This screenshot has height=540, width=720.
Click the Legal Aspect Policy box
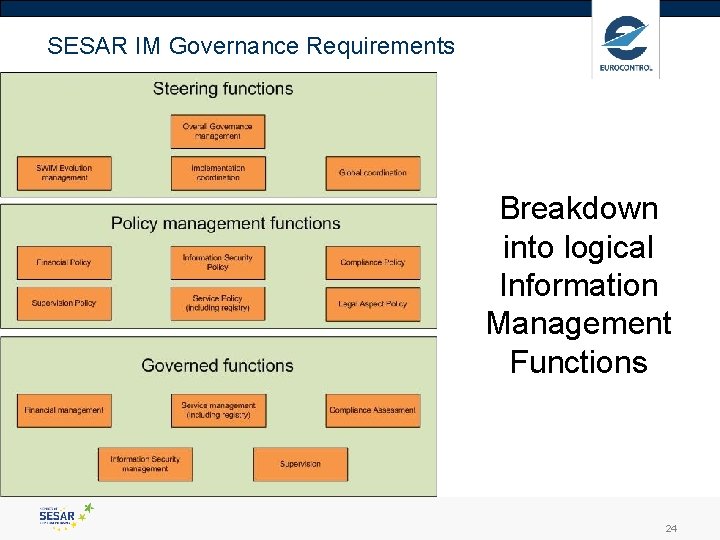tap(373, 304)
